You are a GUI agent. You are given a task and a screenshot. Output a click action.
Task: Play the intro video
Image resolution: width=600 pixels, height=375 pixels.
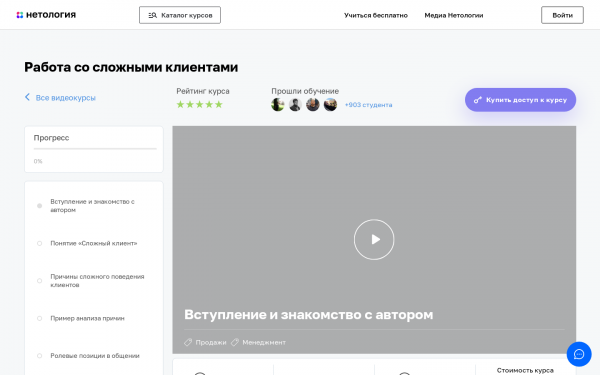[x=374, y=240]
